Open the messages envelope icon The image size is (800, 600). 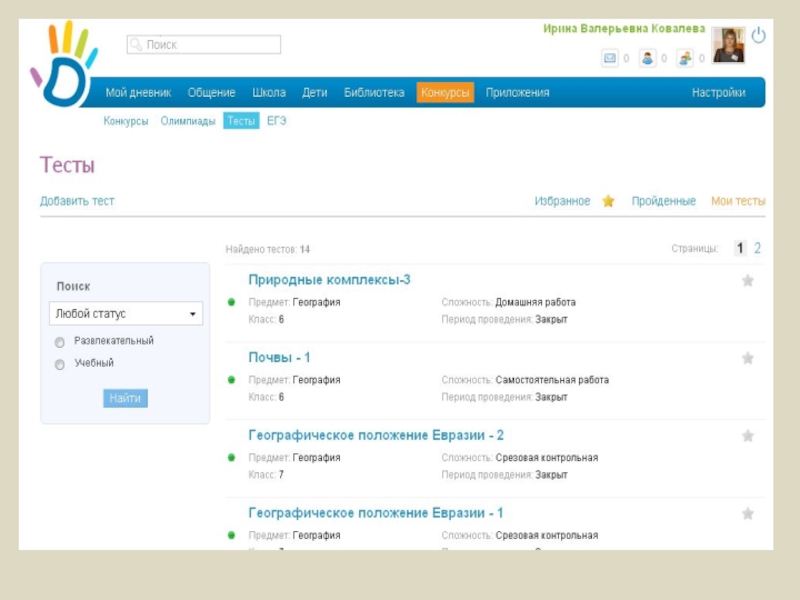(x=609, y=58)
